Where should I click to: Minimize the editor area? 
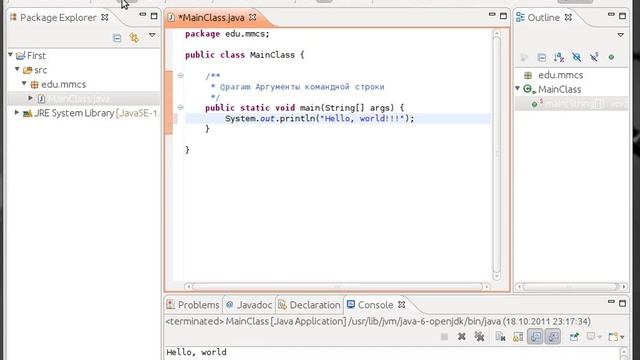tap(492, 15)
